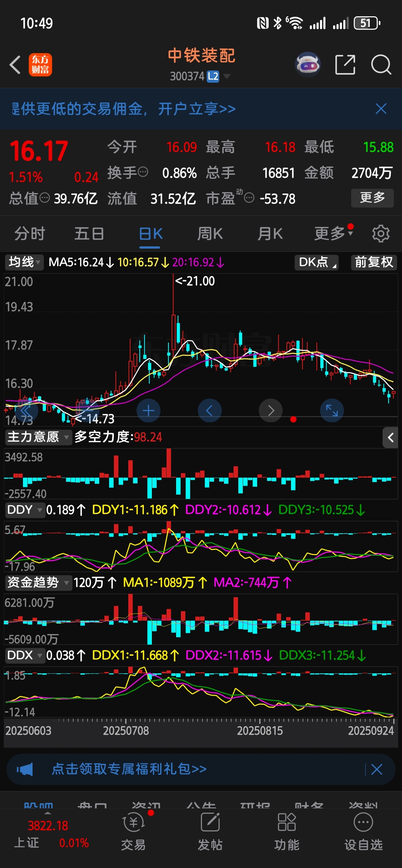
Task: Tap the 21.00 high price marker
Action: click(x=195, y=281)
